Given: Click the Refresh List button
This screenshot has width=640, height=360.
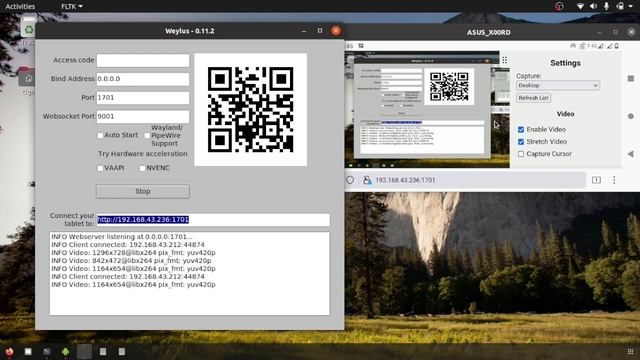Looking at the screenshot, I should click(x=533, y=98).
